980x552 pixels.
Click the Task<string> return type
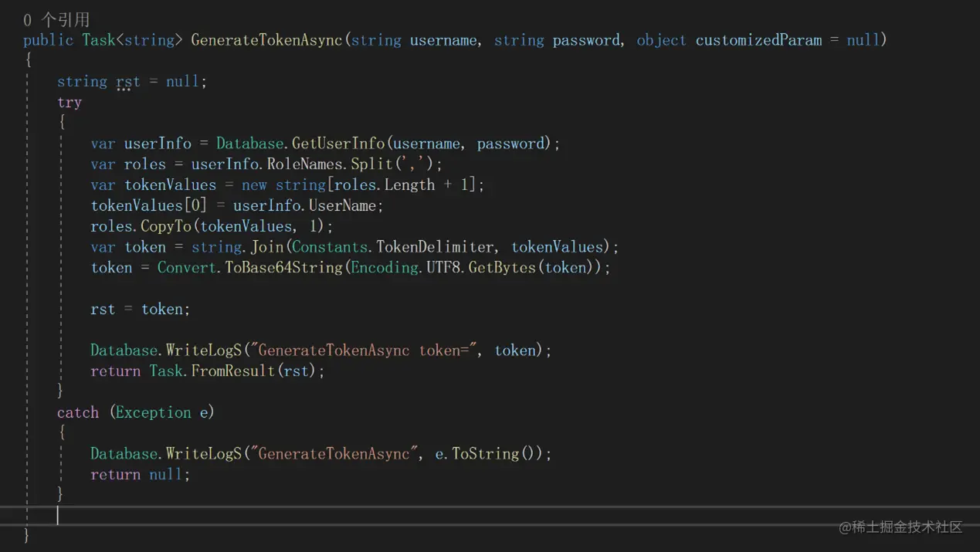(132, 40)
